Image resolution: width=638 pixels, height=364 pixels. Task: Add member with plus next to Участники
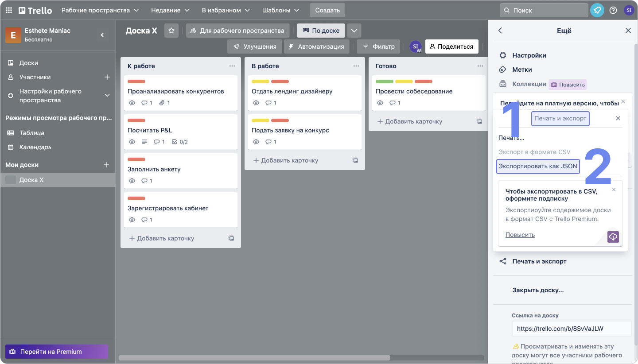pos(107,77)
